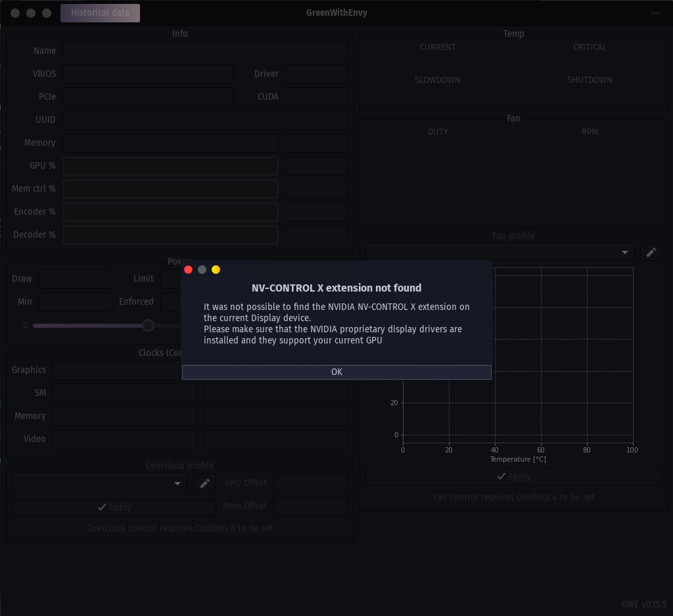The height and width of the screenshot is (616, 673).
Task: Open the Overclock profile dropdown
Action: tap(100, 483)
